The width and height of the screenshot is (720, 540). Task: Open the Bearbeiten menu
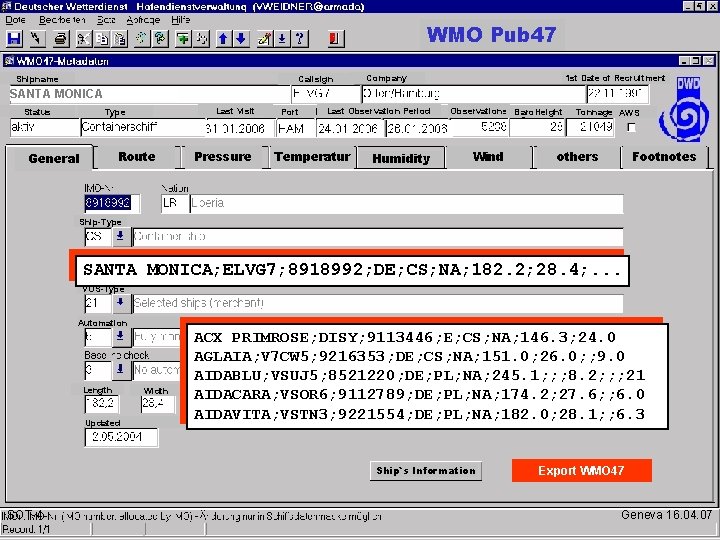(62, 20)
